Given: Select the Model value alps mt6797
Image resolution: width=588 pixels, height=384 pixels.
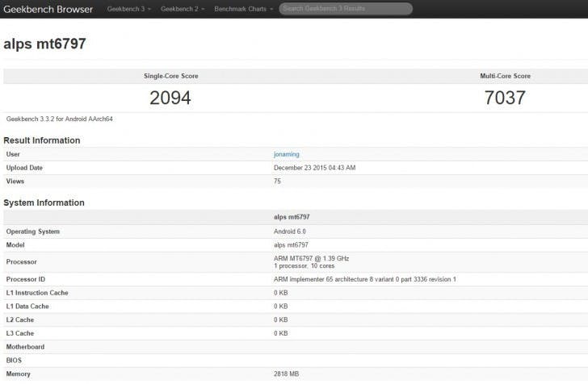Looking at the screenshot, I should click(x=291, y=245).
